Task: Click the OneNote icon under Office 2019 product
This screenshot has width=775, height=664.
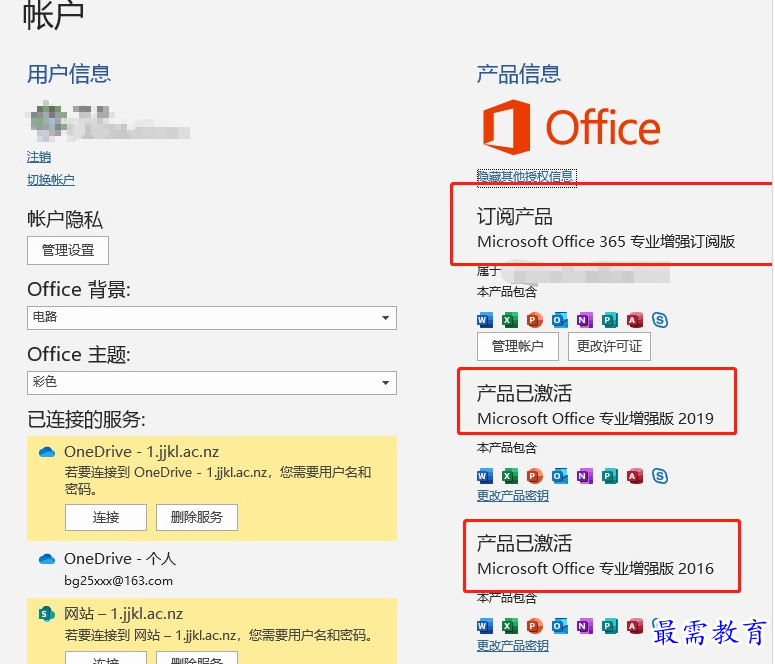Action: point(585,476)
